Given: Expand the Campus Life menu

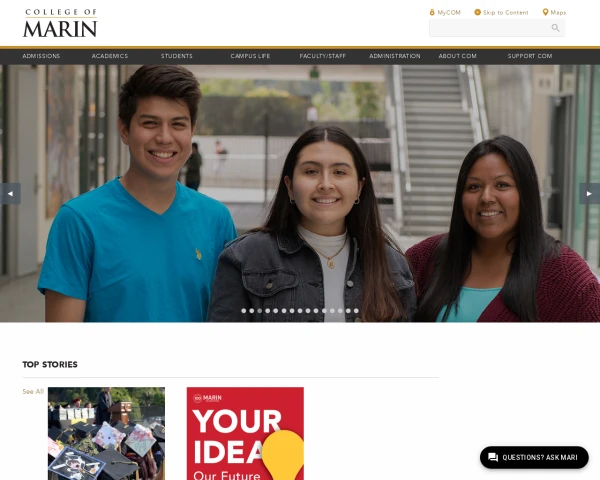Looking at the screenshot, I should click(x=250, y=56).
